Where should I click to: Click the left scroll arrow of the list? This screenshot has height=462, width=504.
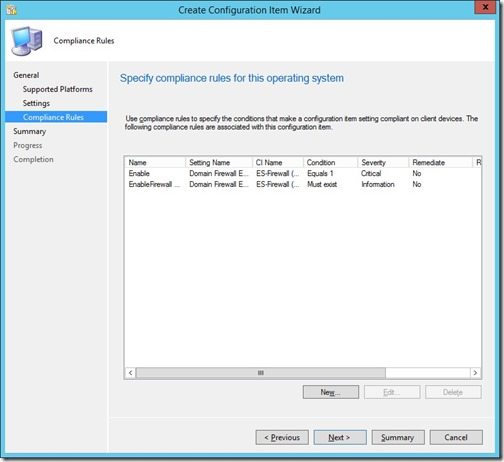click(x=131, y=373)
